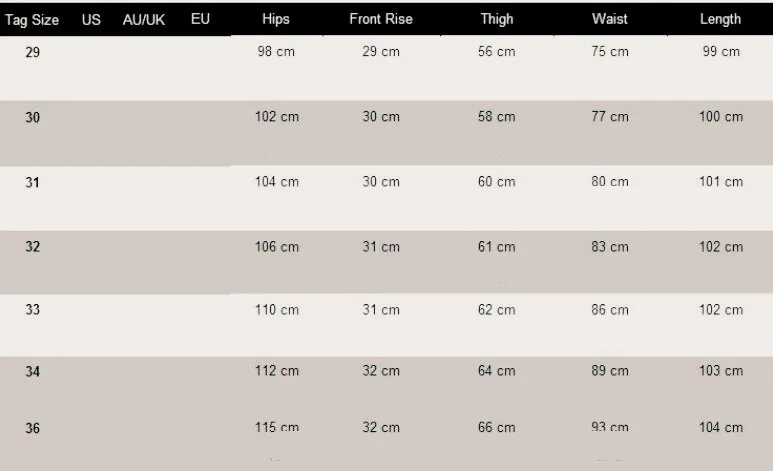This screenshot has width=773, height=471.
Task: Select the 99 cm length value
Action: [x=721, y=52]
